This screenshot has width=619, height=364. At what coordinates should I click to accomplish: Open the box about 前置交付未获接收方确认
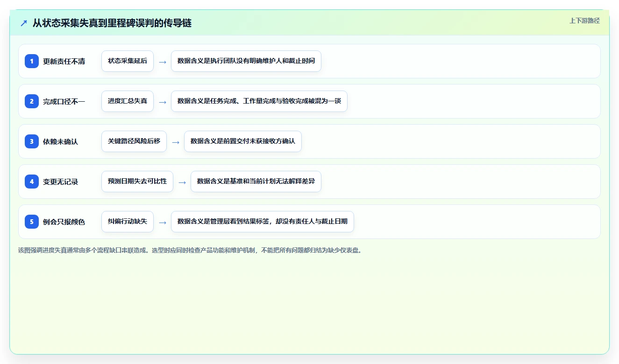[243, 141]
